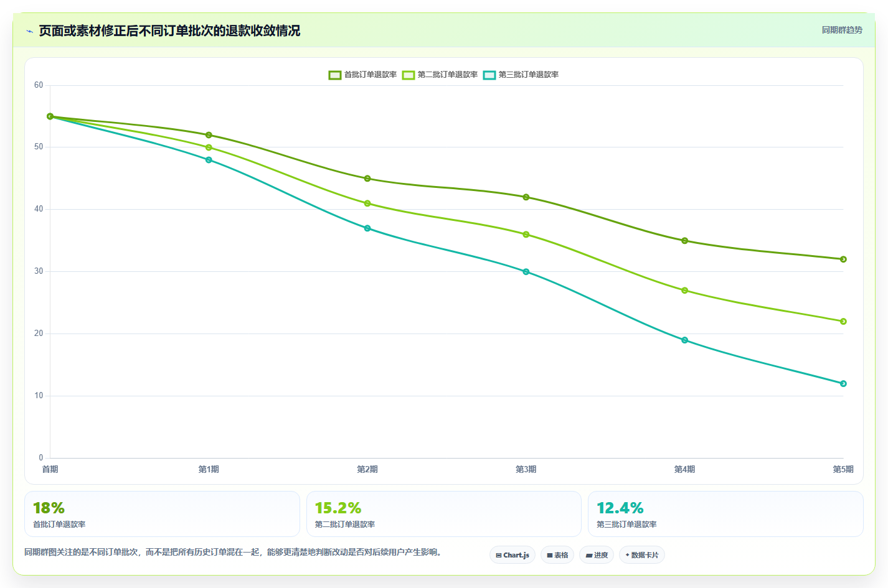Viewport: 888px width, 588px height.
Task: Click the 第三批 series point at 第5期
Action: 843,384
